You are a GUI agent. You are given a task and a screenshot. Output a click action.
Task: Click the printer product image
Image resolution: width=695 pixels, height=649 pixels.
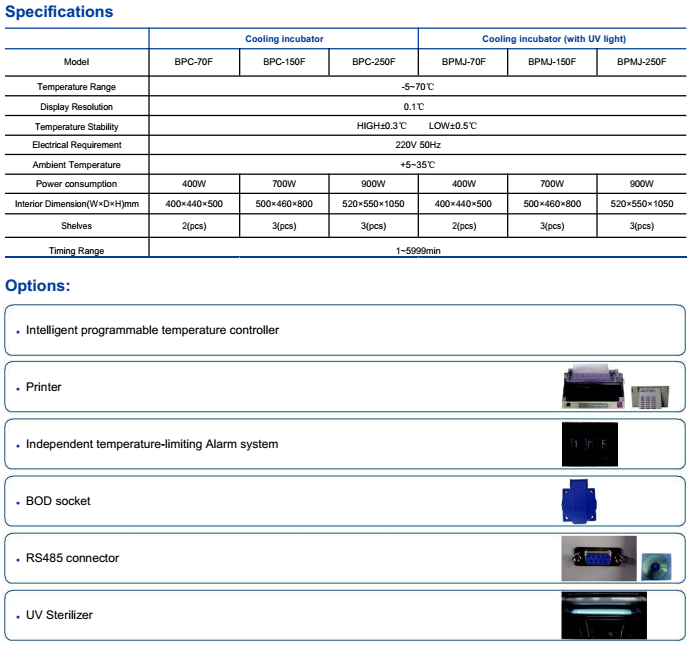coord(593,387)
